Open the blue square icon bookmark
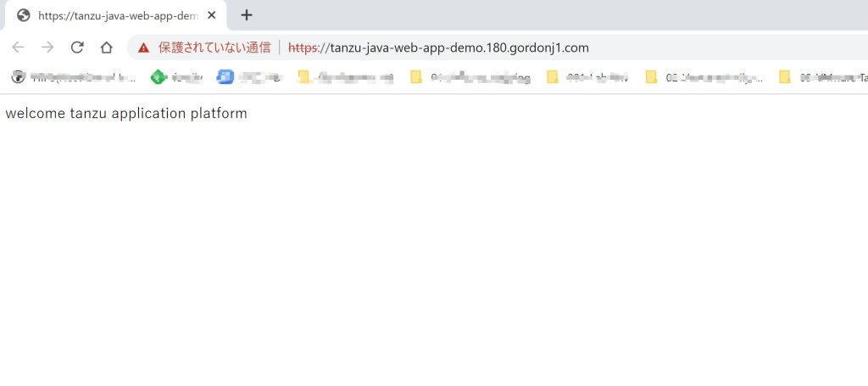 point(250,77)
